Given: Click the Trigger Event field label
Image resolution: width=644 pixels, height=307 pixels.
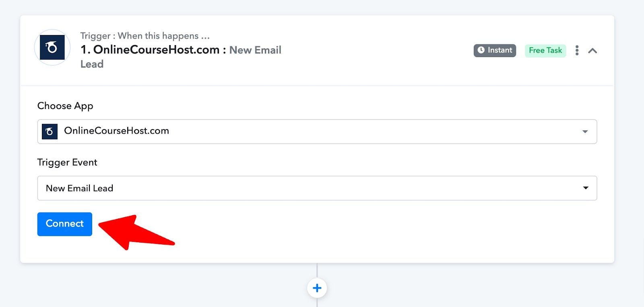Looking at the screenshot, I should click(67, 162).
